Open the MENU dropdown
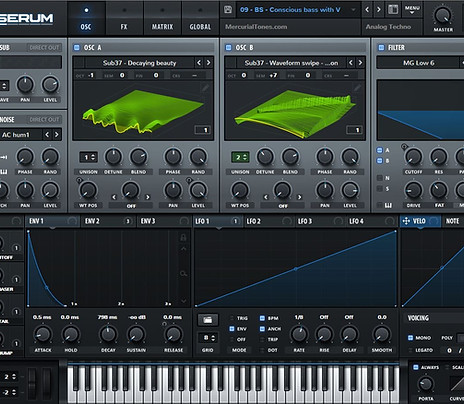464x404 pixels. 412,9
